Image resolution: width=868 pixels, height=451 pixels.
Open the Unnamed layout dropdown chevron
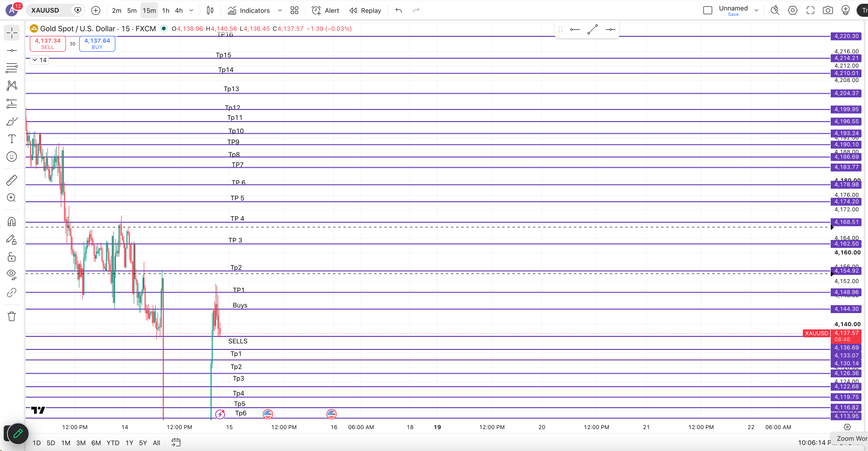(756, 10)
